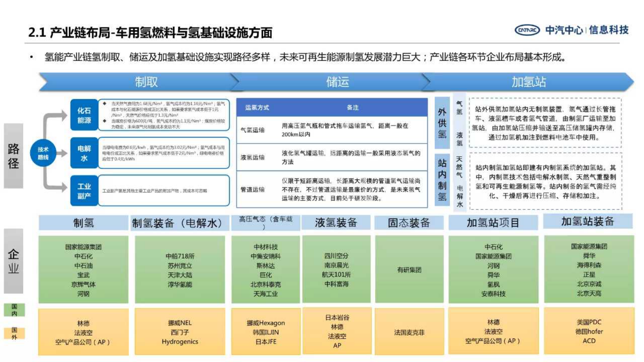
Task: Select 京辉气体 in the 制氢 column
Action: [83, 284]
